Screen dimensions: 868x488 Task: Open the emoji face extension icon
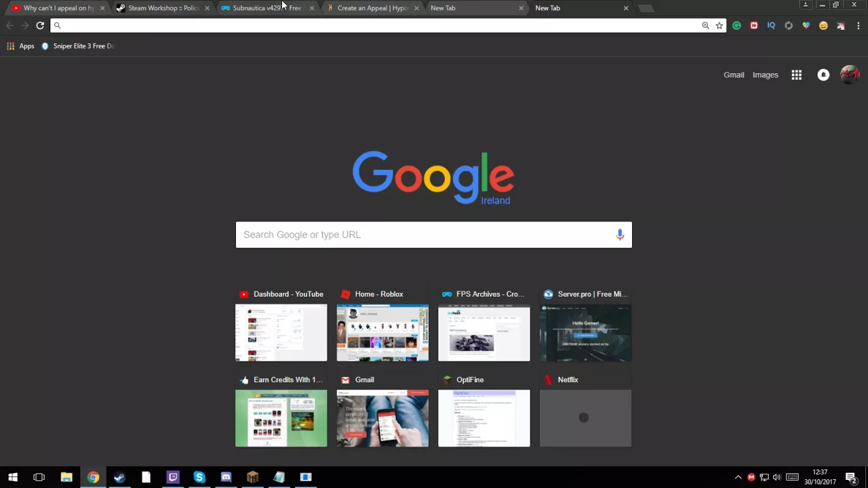(x=823, y=26)
